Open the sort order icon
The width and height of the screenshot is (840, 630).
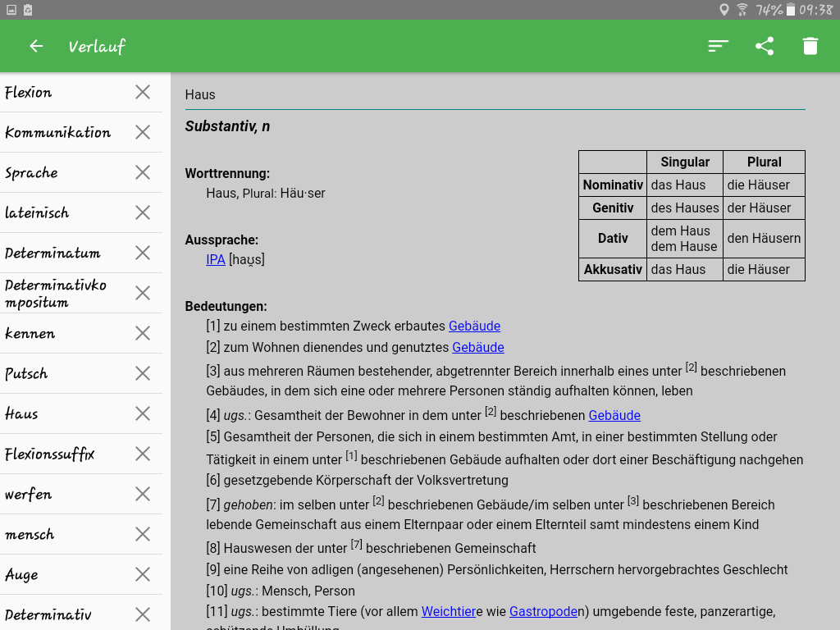(x=718, y=46)
